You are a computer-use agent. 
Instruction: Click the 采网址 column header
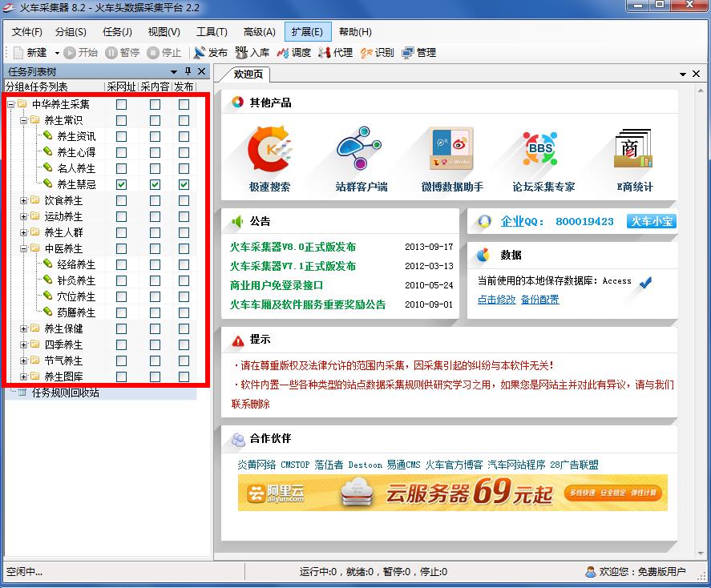[121, 87]
